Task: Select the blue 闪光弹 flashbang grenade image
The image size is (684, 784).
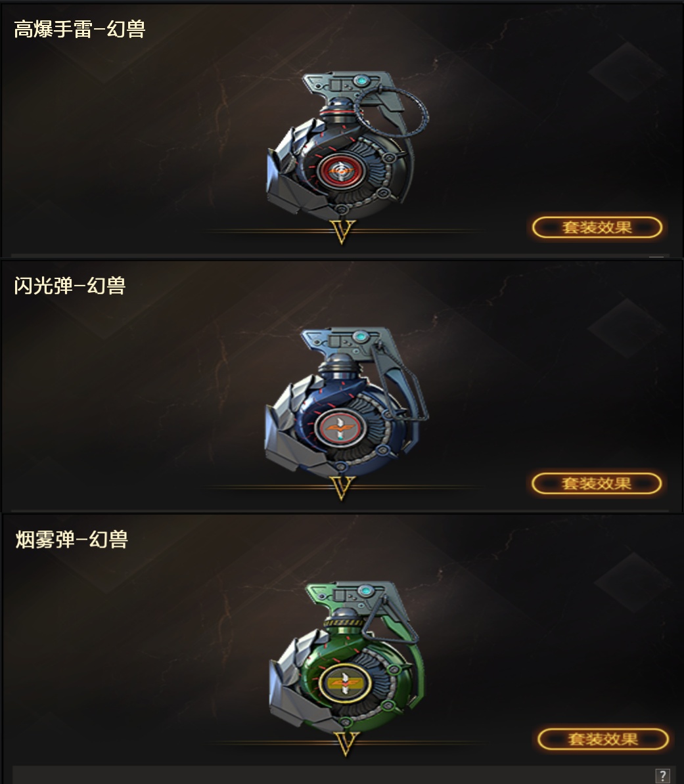Action: click(x=345, y=401)
